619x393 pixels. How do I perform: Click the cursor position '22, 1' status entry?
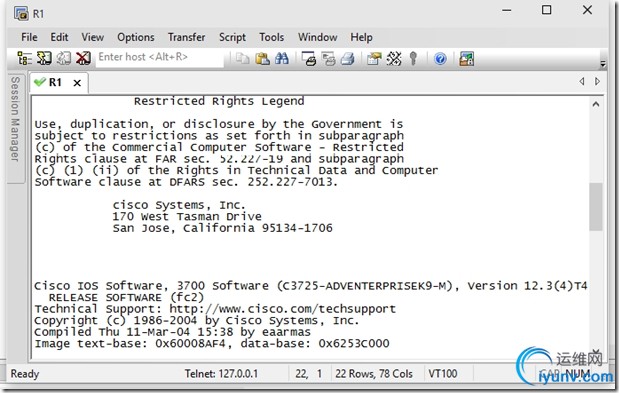point(308,373)
